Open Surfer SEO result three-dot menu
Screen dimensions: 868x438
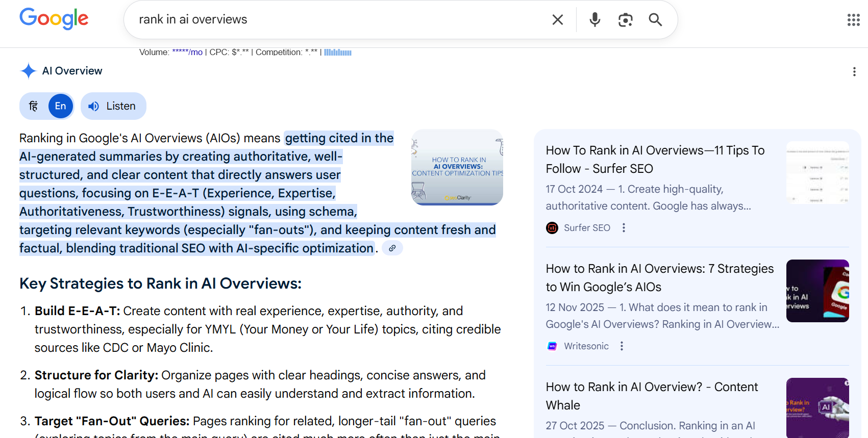click(624, 228)
